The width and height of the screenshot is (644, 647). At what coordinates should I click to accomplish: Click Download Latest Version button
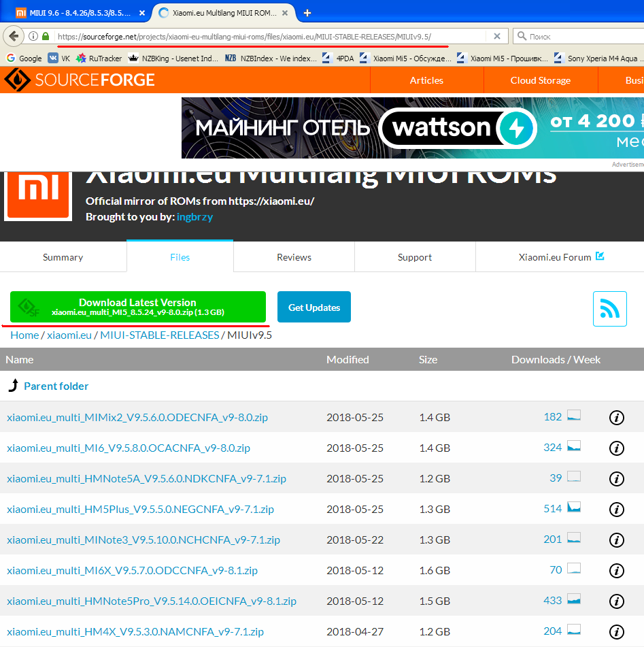coord(138,307)
